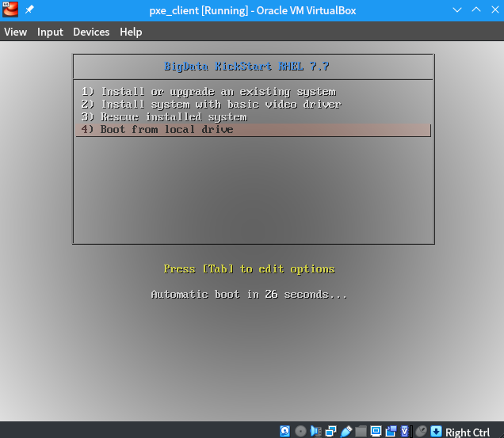
Task: Click the USB devices status icon
Action: click(346, 431)
